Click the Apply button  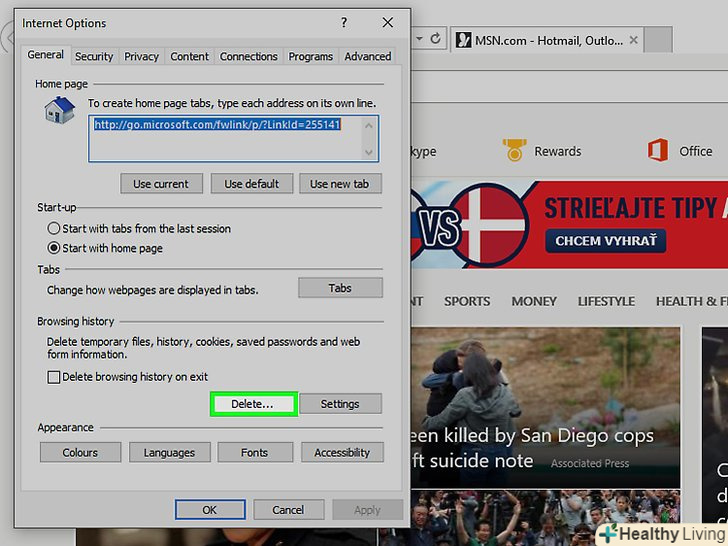coord(367,510)
